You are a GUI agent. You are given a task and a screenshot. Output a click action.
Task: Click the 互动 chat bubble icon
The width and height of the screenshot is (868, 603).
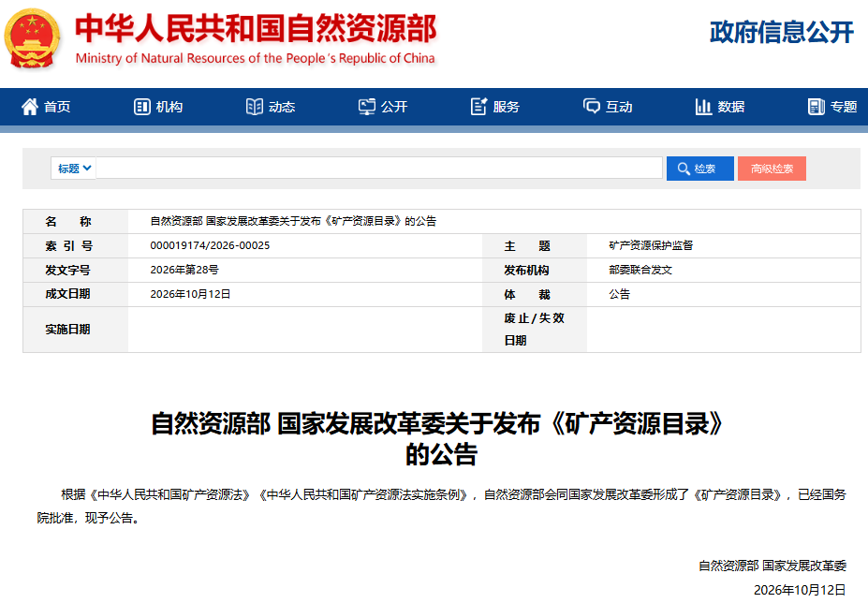click(591, 107)
